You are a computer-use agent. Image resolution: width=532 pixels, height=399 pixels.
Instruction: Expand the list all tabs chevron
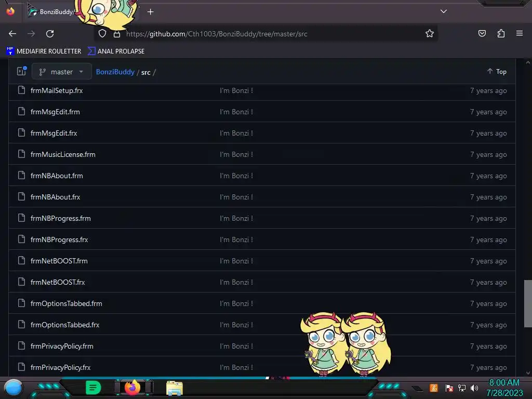coord(444,11)
